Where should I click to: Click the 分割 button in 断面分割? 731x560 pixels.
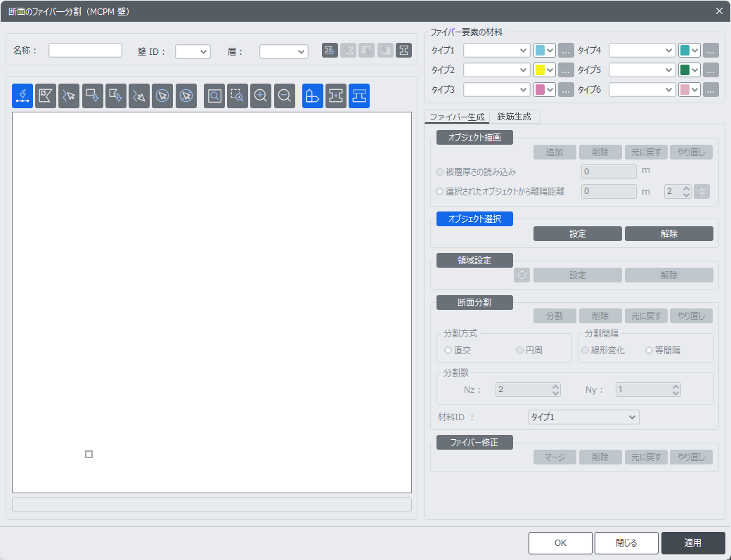(x=555, y=316)
